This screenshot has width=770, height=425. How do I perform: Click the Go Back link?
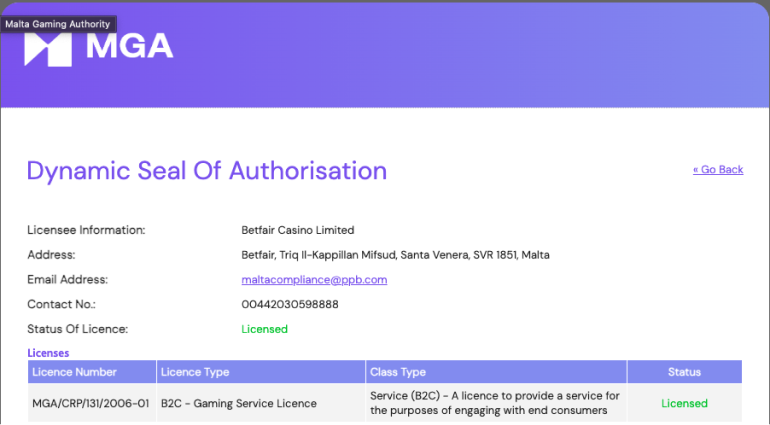(717, 170)
